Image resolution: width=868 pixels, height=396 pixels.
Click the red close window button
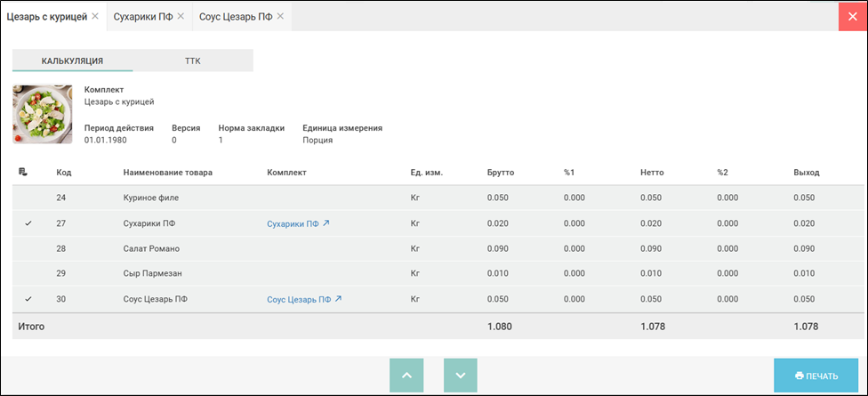click(x=852, y=17)
